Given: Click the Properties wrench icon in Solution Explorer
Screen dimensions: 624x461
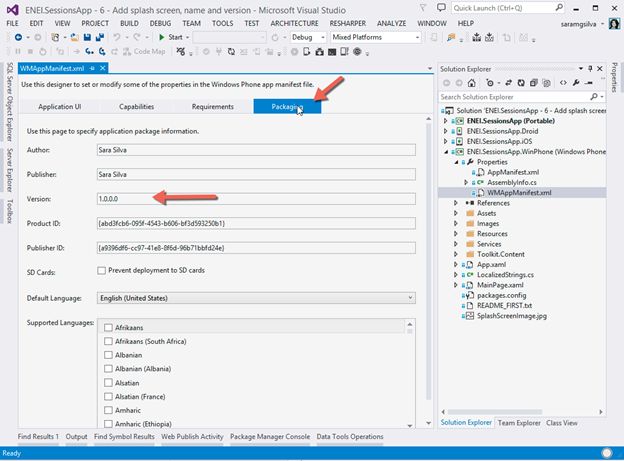Looking at the screenshot, I should 578,83.
